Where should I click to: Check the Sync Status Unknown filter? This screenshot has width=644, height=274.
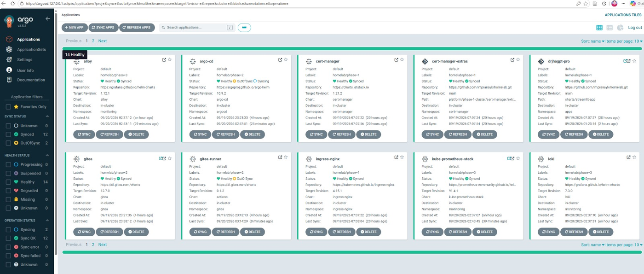tap(8, 126)
